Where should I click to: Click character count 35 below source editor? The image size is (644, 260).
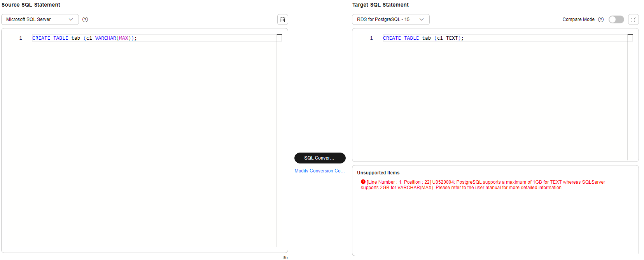285,257
